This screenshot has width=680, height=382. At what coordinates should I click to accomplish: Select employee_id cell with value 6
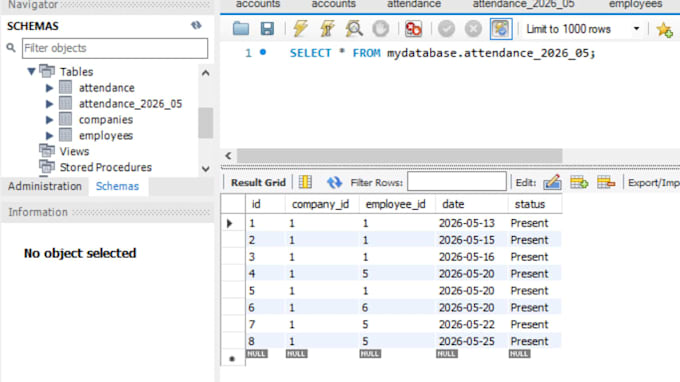click(x=397, y=307)
